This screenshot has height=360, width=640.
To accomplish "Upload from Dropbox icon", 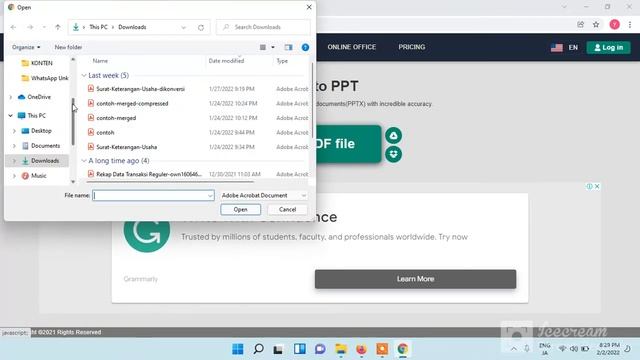I will click(393, 154).
